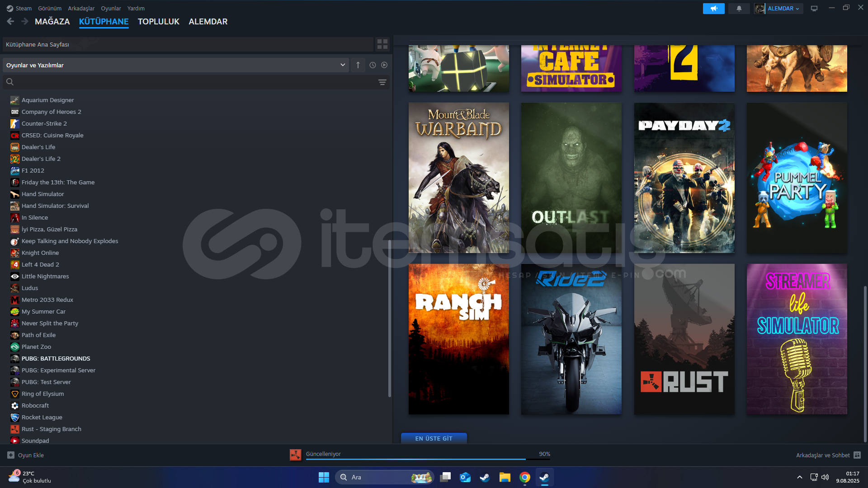Open the Oyunlar menu
The height and width of the screenshot is (488, 868).
111,8
